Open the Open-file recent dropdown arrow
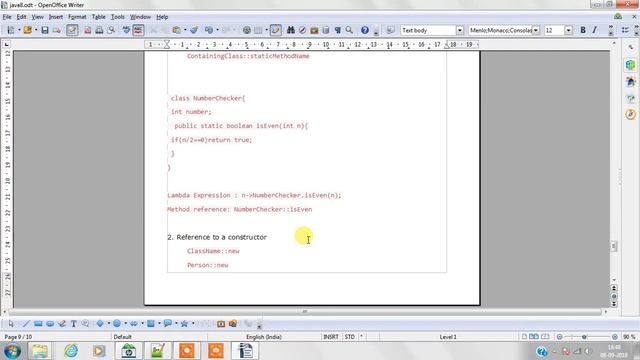Viewport: 640px width, 360px height. pos(36,30)
